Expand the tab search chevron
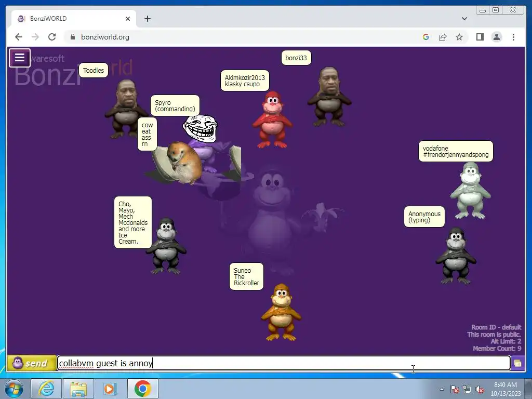 [x=464, y=19]
